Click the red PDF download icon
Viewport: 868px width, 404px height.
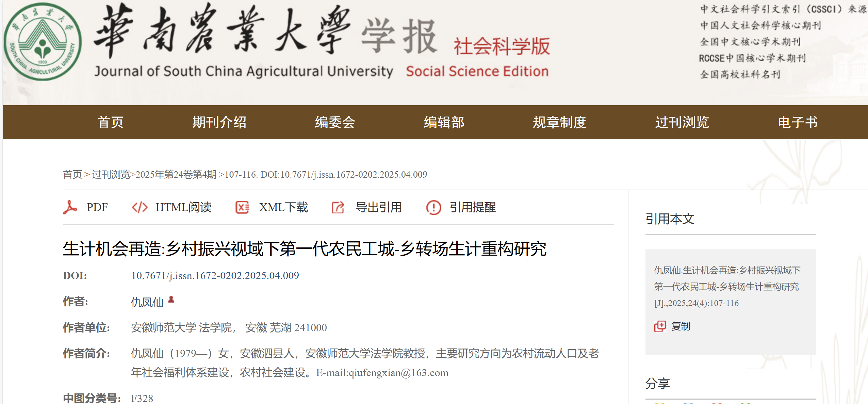[70, 207]
